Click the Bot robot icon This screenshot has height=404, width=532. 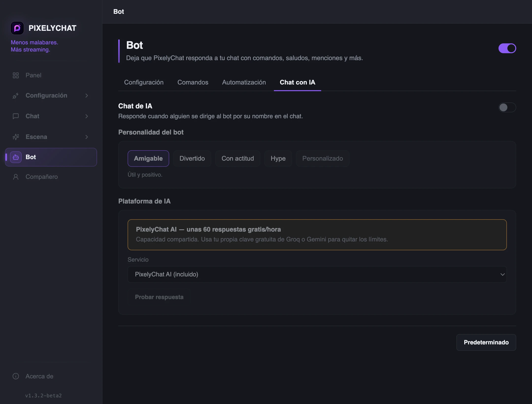[16, 157]
